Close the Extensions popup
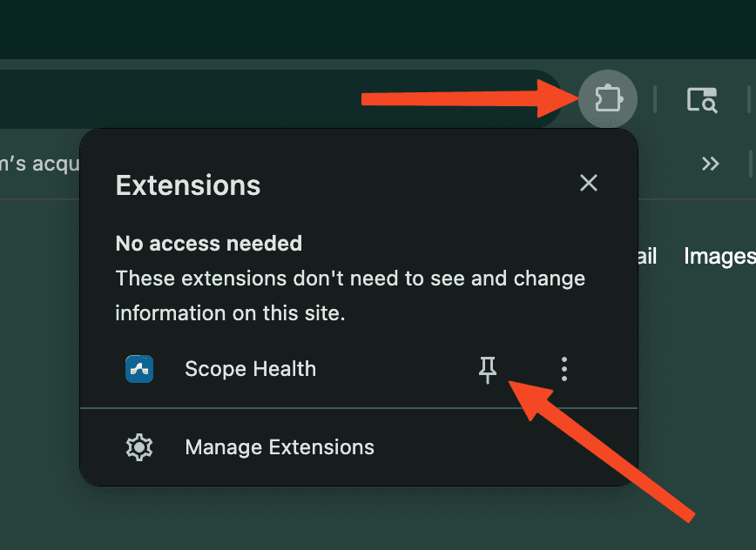Viewport: 756px width, 550px height. 589,183
